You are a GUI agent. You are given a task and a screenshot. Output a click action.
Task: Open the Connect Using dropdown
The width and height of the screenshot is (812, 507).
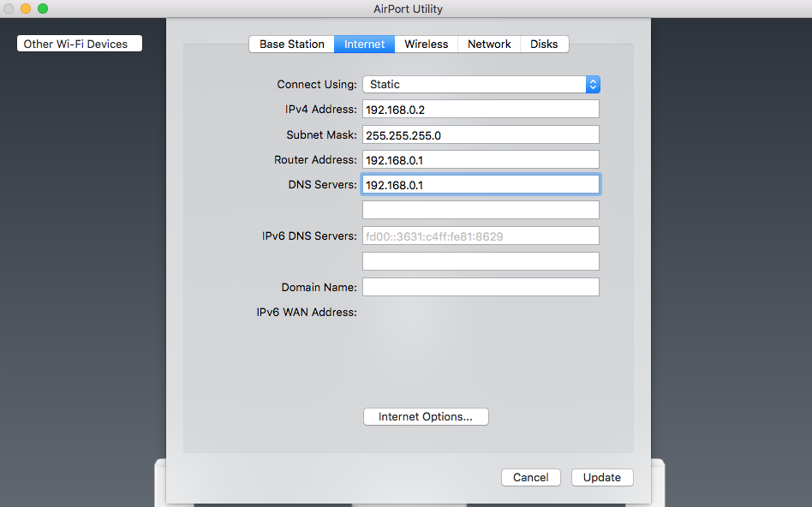(x=481, y=85)
